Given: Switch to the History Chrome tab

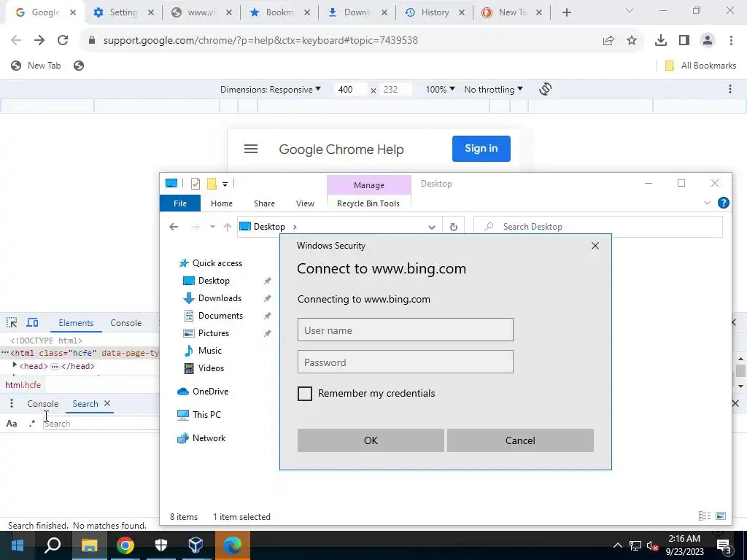Looking at the screenshot, I should point(435,12).
